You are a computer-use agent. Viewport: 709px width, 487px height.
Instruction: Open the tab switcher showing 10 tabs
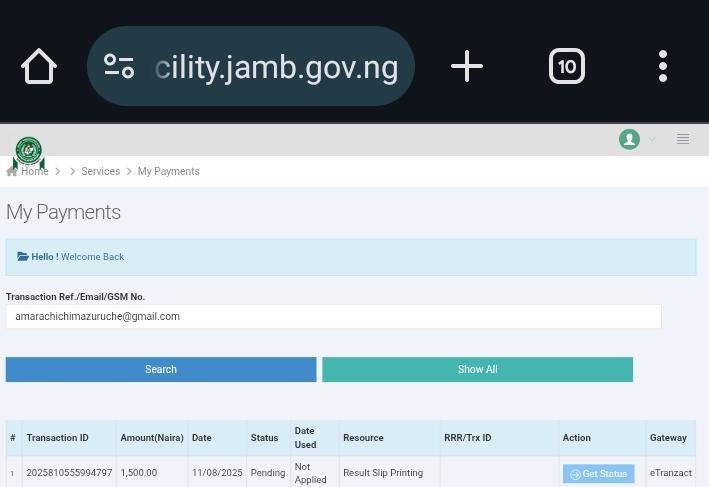(x=567, y=66)
